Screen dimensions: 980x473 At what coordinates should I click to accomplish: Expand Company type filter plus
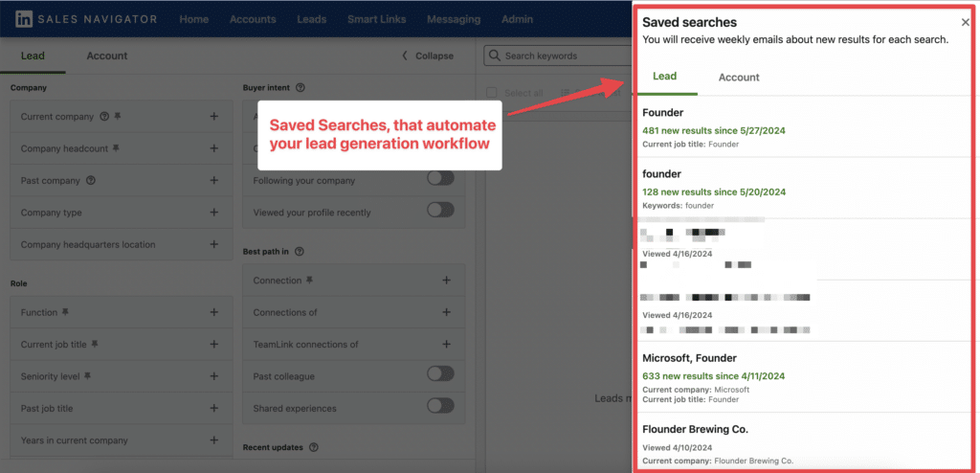click(x=213, y=213)
